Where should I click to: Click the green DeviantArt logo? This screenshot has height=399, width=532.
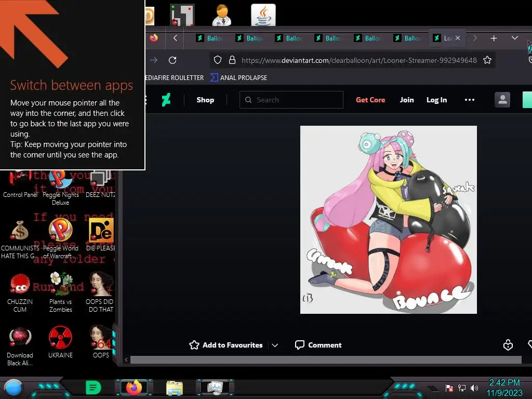(166, 100)
